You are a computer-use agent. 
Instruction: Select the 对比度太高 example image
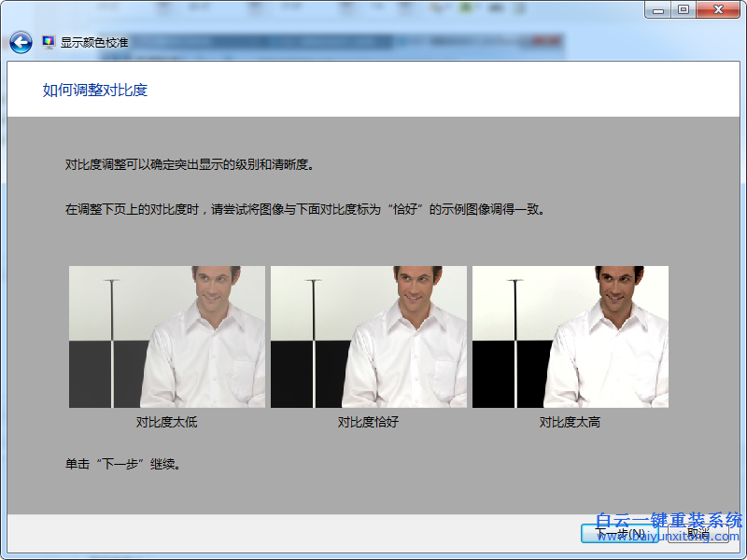click(x=570, y=336)
